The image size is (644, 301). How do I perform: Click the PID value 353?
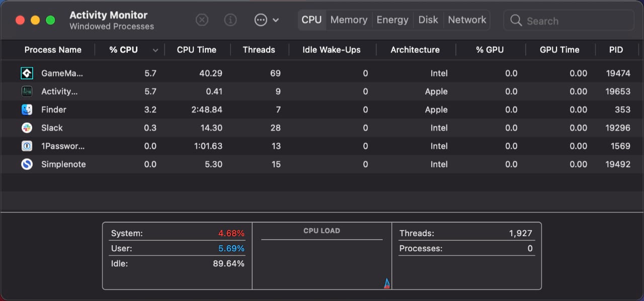623,110
